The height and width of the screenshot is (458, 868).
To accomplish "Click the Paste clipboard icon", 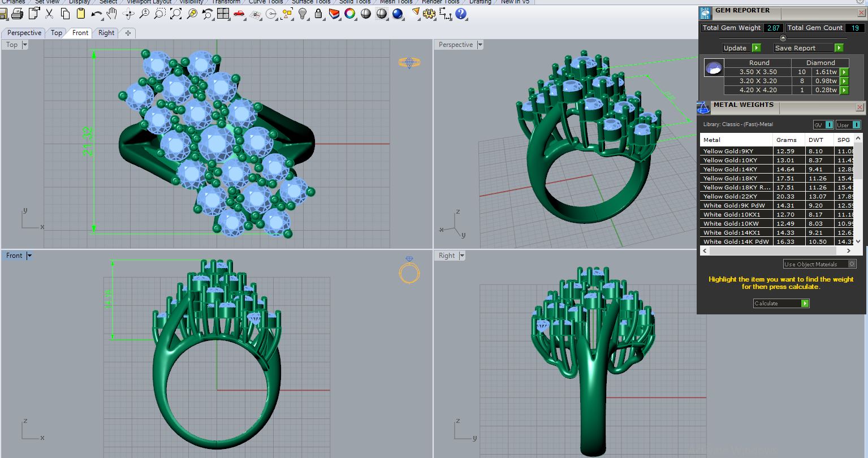I will tap(81, 14).
